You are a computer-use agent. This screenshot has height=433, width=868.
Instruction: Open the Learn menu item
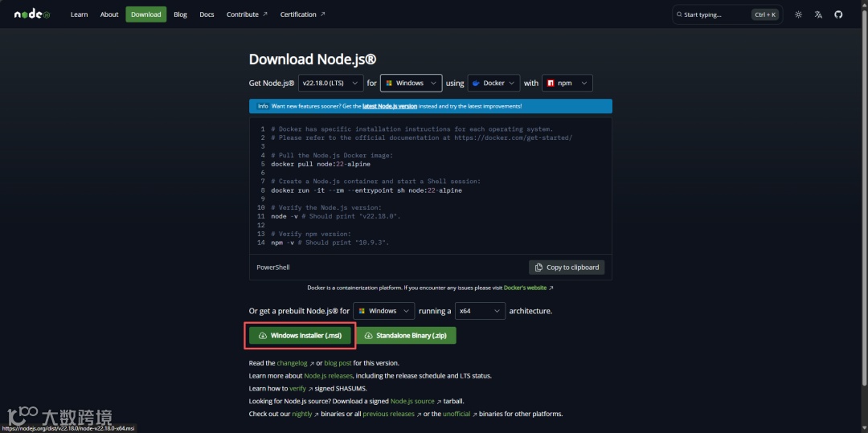pyautogui.click(x=79, y=14)
